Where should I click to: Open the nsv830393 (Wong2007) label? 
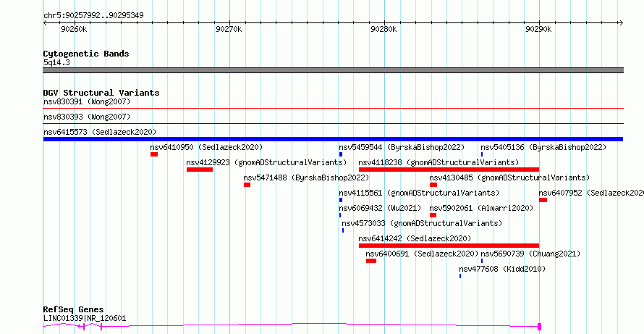pos(87,117)
